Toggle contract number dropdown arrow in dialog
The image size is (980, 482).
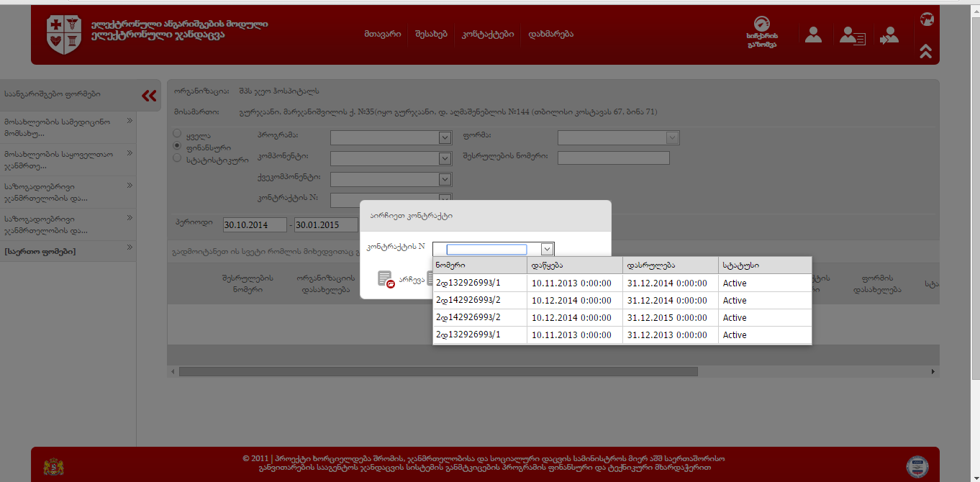(547, 249)
